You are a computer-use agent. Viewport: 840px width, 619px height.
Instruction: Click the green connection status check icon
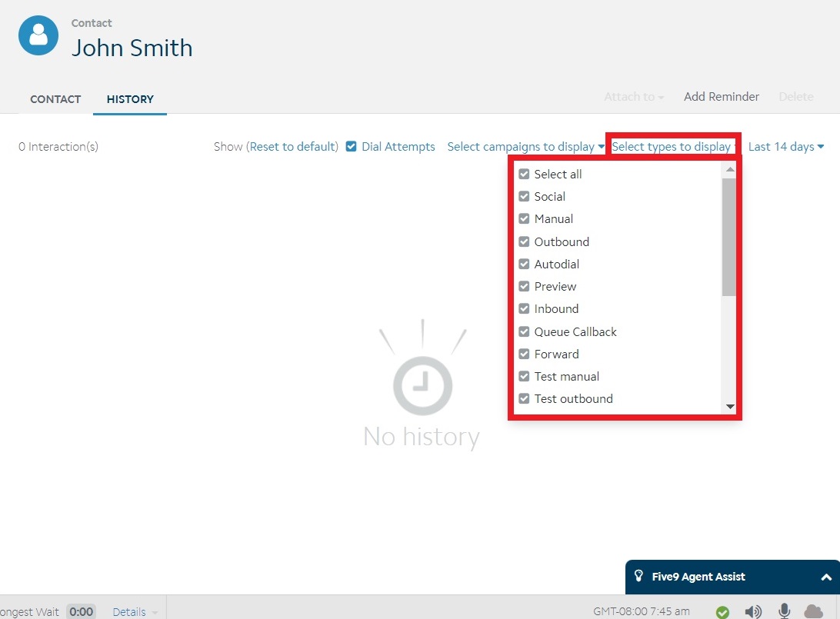click(722, 611)
